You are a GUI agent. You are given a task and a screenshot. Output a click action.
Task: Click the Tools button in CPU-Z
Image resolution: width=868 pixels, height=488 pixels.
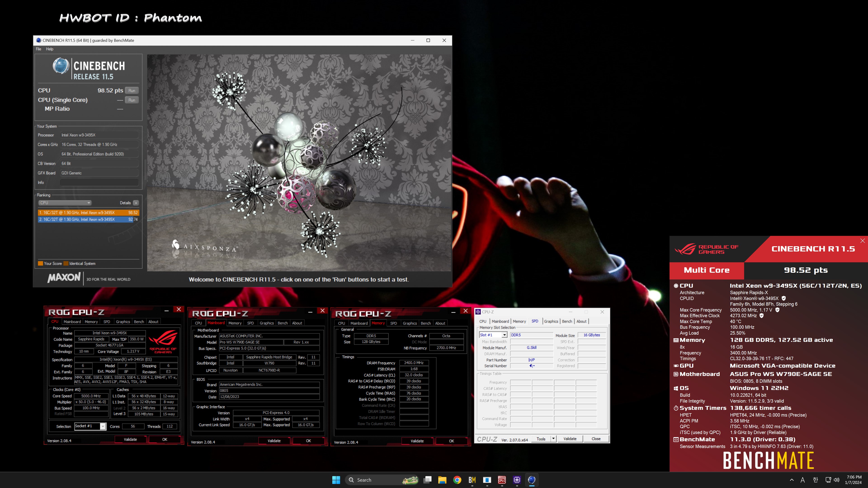click(541, 439)
